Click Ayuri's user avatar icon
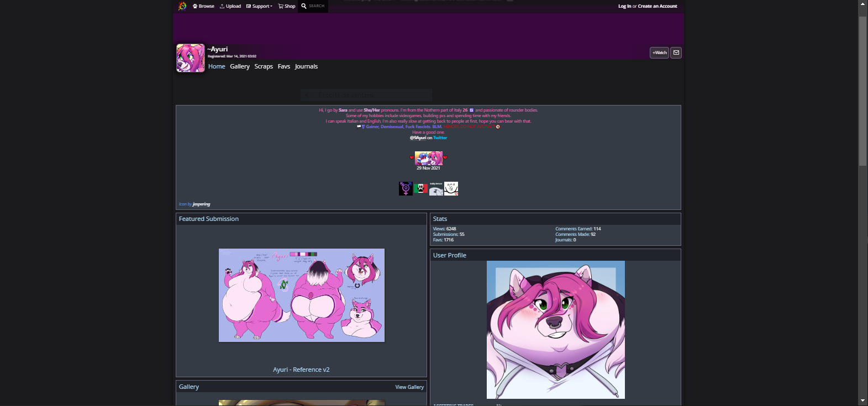The width and height of the screenshot is (868, 406). coord(191,58)
